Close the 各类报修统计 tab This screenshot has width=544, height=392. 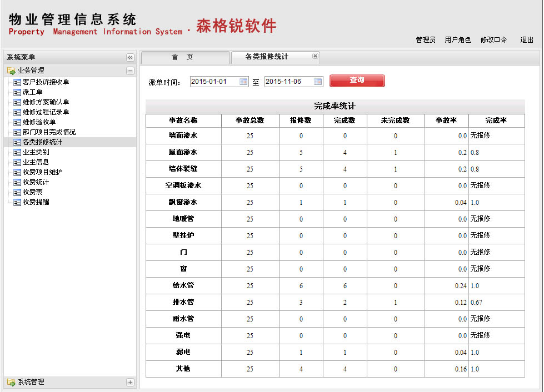[x=315, y=56]
